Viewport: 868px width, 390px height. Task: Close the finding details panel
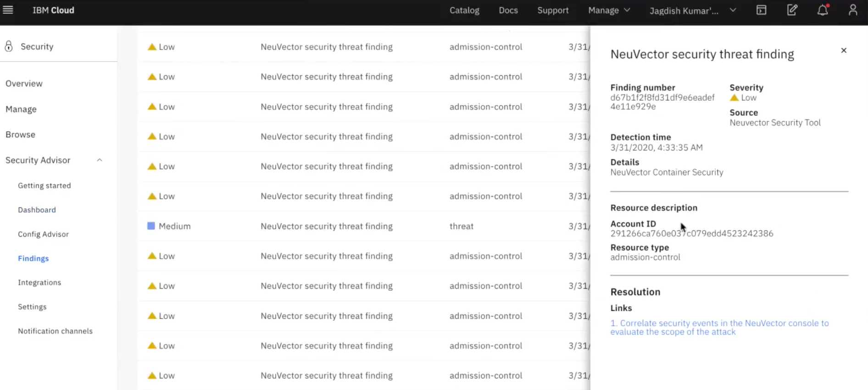tap(843, 50)
